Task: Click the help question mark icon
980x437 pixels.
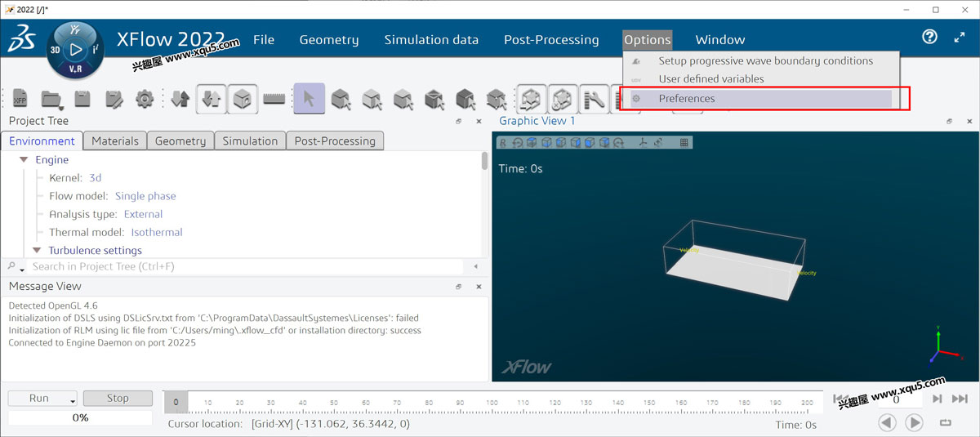Action: point(929,38)
